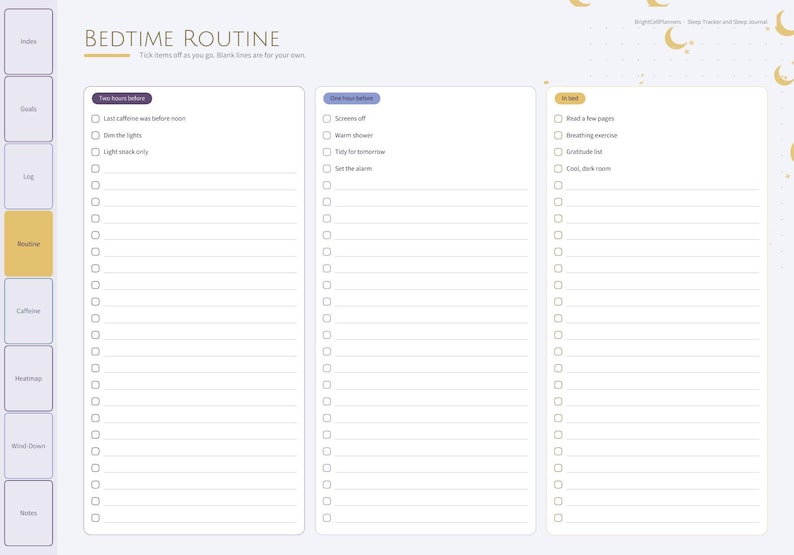Tick first empty checkbox below 'Set the alarm'
794x555 pixels.
tap(327, 185)
